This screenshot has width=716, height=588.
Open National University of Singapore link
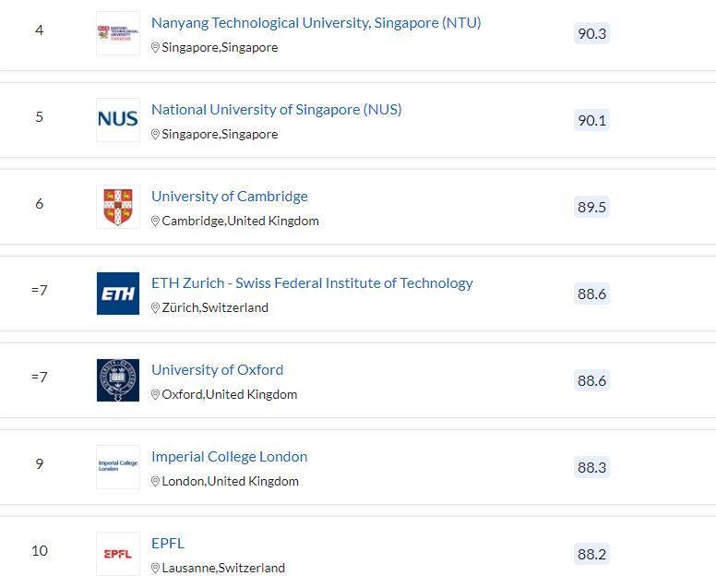[x=276, y=110]
